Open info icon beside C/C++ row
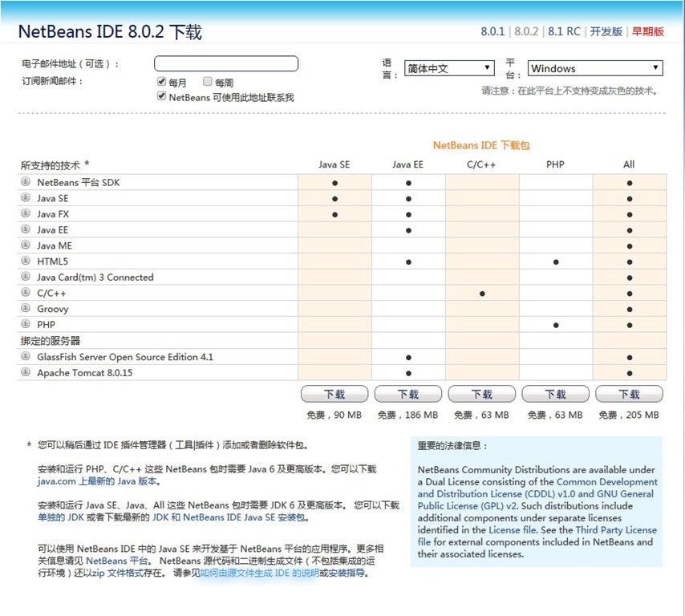The image size is (685, 616). (x=26, y=292)
